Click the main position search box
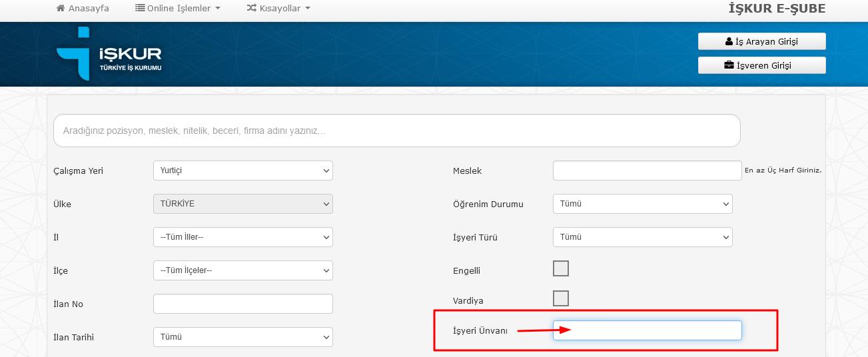 coord(397,131)
